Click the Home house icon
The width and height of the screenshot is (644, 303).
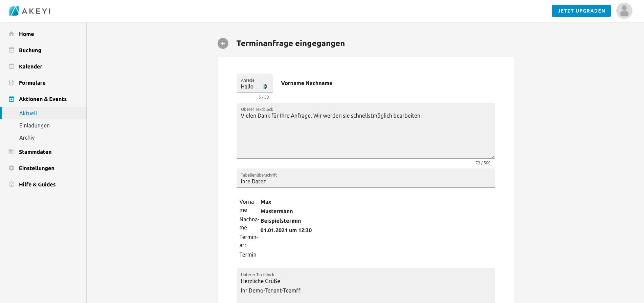12,34
